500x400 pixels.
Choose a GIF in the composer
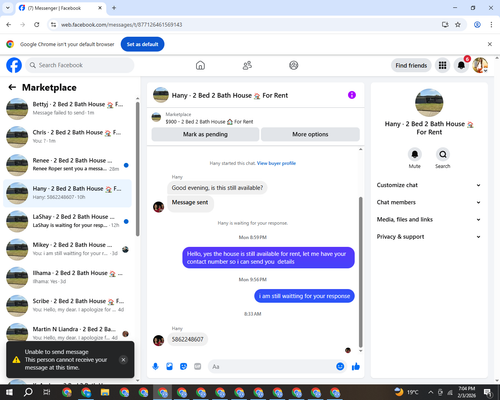[x=198, y=367]
